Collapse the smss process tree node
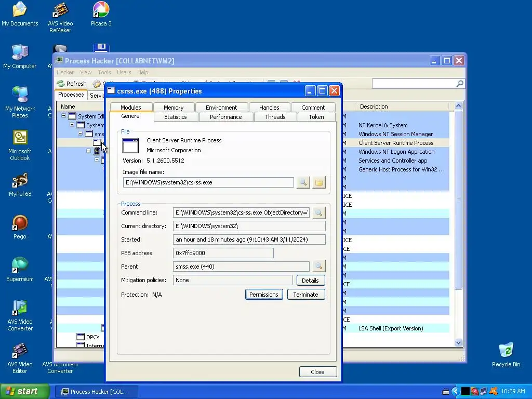The image size is (532, 399). [81, 134]
